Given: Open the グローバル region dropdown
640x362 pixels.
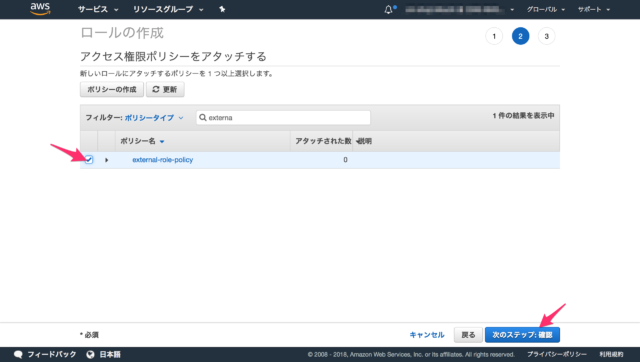Looking at the screenshot, I should pos(545,9).
